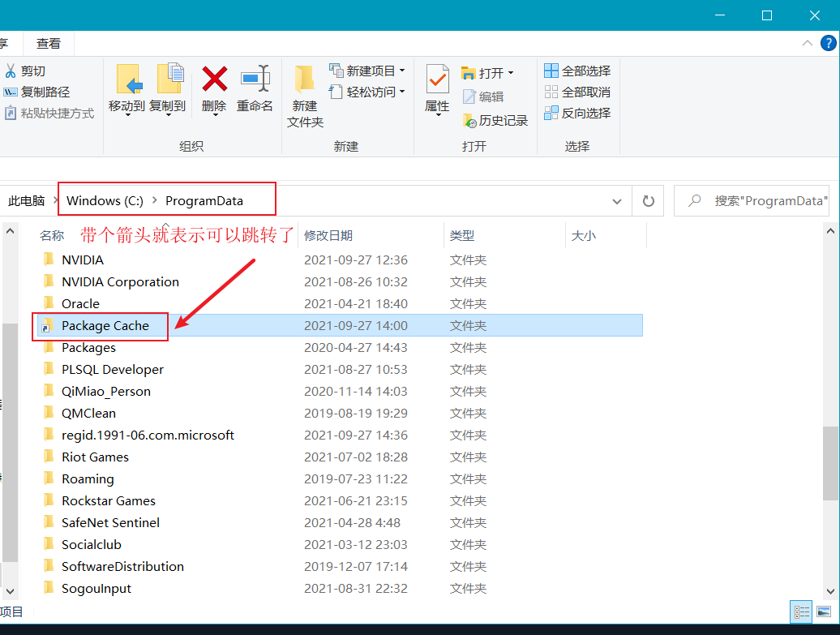Select the SafeNet Sentinel folder
Image resolution: width=840 pixels, height=635 pixels.
(110, 523)
